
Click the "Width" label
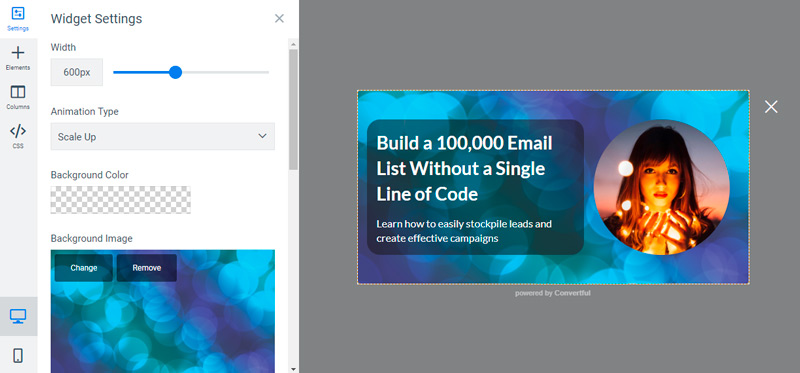pos(63,47)
